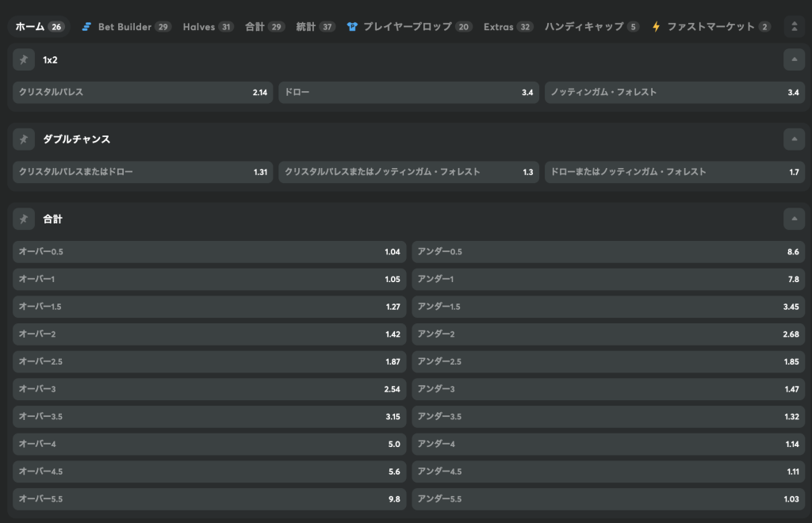Pin the ダブルチャンス market
The width and height of the screenshot is (812, 523).
pos(24,139)
